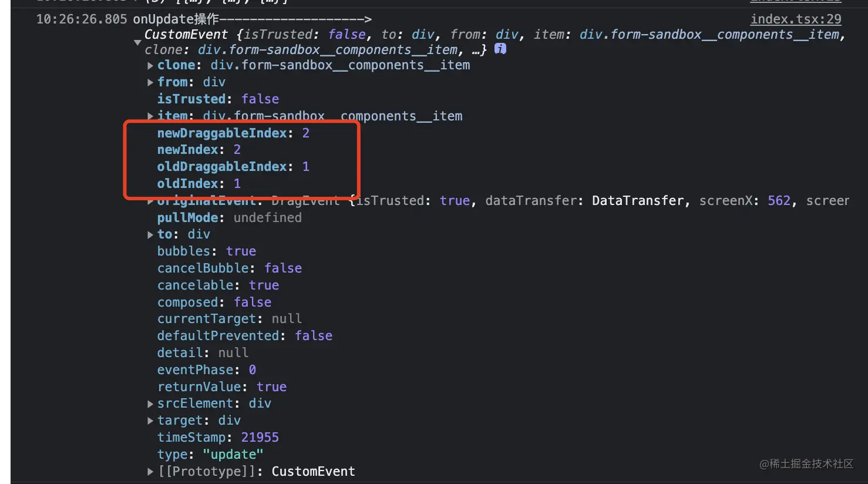Select the returnValue: true row
Image resolution: width=868 pixels, height=484 pixels.
[x=222, y=387]
